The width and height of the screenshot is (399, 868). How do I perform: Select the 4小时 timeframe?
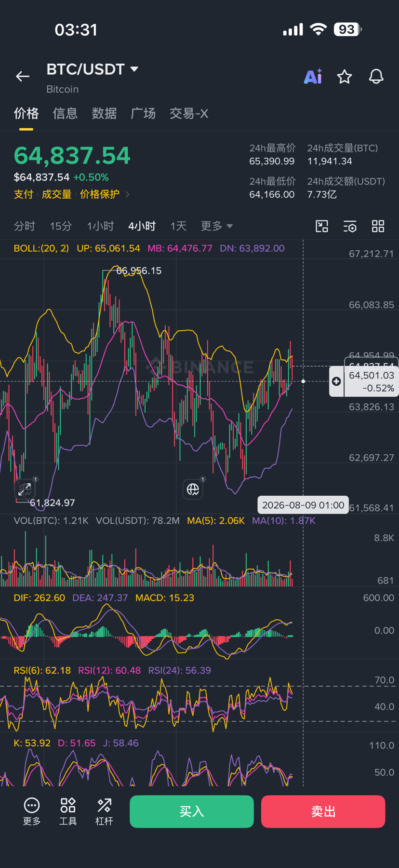(x=142, y=226)
